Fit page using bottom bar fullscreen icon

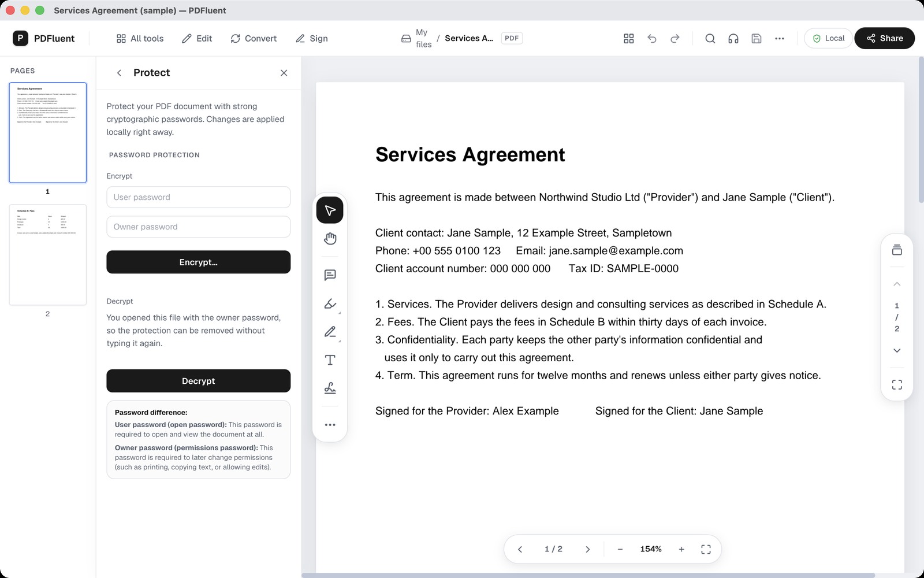tap(706, 549)
